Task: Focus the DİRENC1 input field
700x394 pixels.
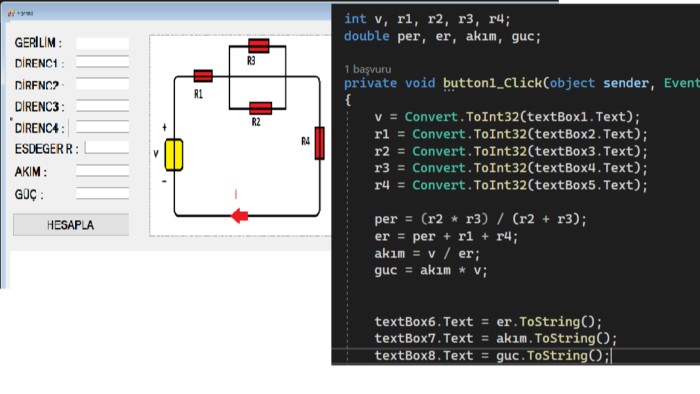Action: point(102,62)
